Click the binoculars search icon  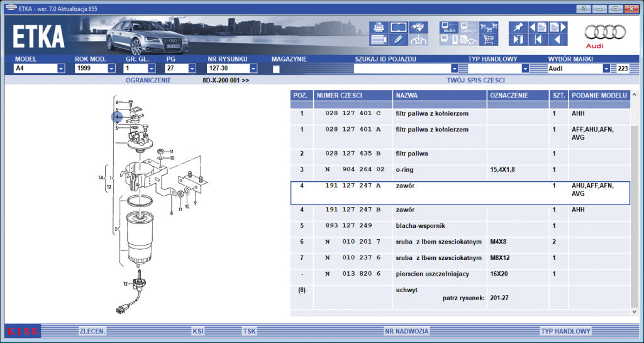click(418, 28)
